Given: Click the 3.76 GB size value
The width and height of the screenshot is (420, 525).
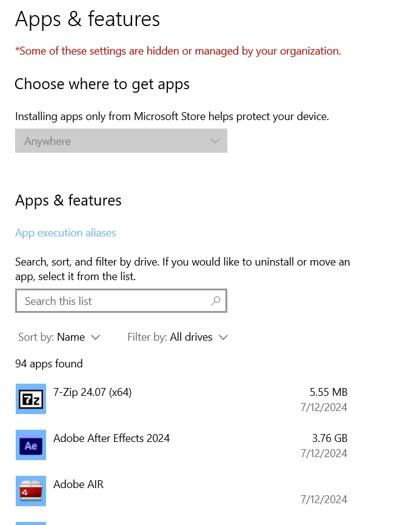Looking at the screenshot, I should 330,438.
